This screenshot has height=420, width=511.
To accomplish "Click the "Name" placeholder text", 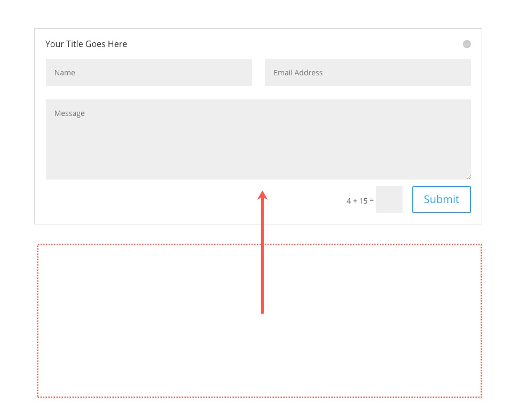I will (65, 73).
